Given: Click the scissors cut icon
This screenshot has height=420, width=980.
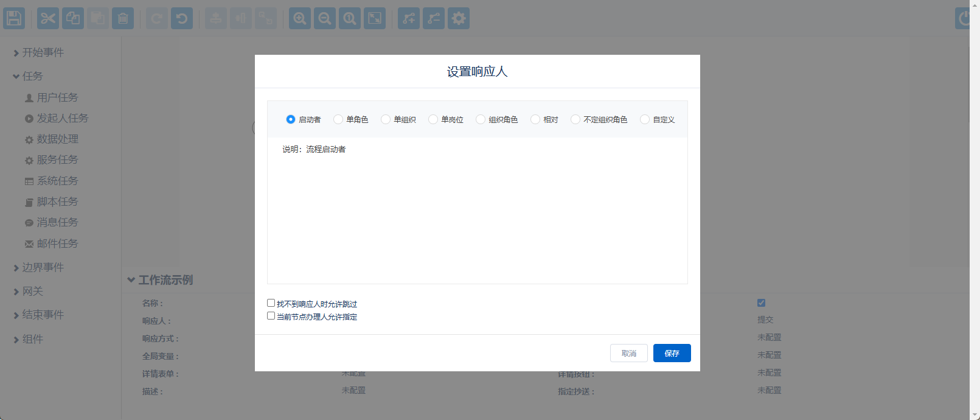Looking at the screenshot, I should 48,18.
